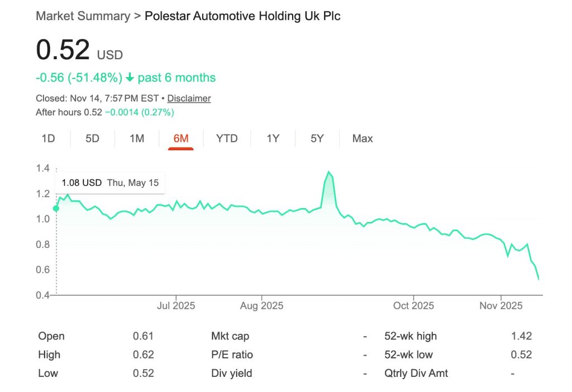Open the Disclaimer link
Viewport: 572px width, 392px height.
pos(189,98)
